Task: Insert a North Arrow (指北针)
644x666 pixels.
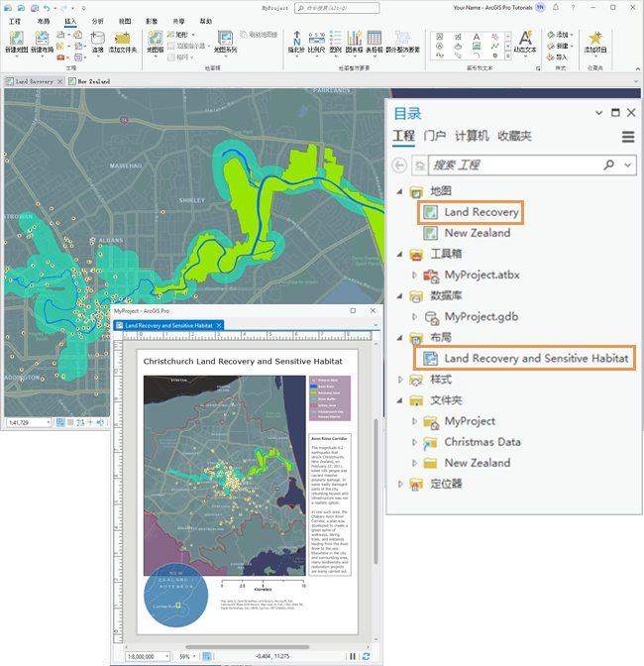Action: pos(297,39)
